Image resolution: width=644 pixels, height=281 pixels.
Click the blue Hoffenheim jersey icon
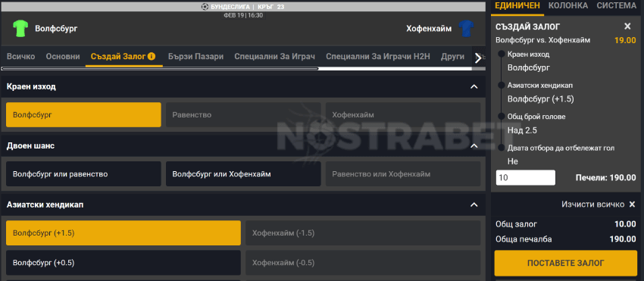pyautogui.click(x=466, y=29)
